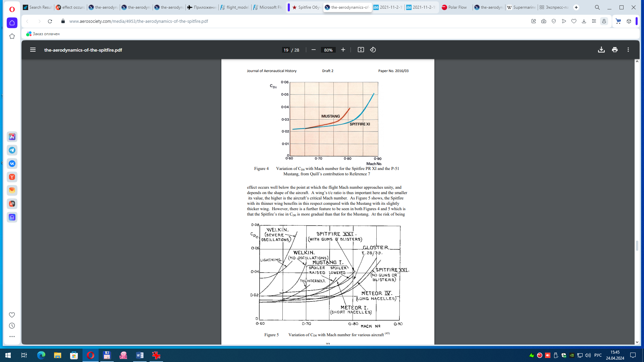Switch to the Экспресс-панель tab
644x362 pixels.
(554, 7)
